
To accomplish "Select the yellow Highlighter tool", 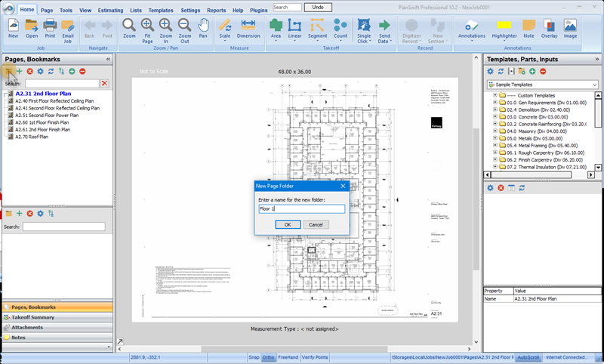I will click(504, 30).
